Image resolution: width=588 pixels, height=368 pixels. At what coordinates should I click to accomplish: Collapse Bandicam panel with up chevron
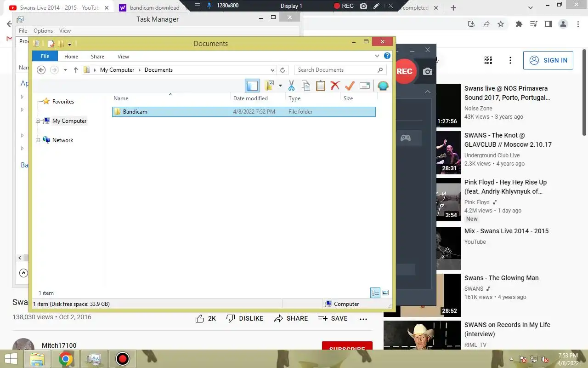pos(428,92)
